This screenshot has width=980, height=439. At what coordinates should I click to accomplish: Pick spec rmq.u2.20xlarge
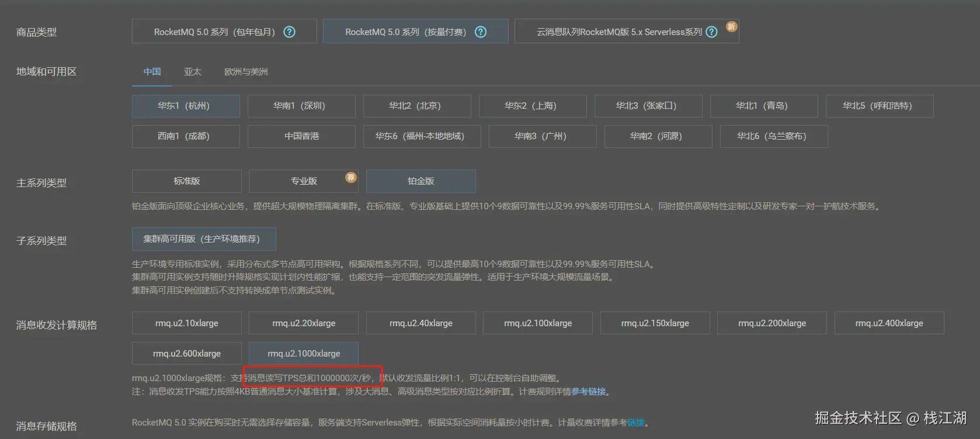pyautogui.click(x=304, y=323)
